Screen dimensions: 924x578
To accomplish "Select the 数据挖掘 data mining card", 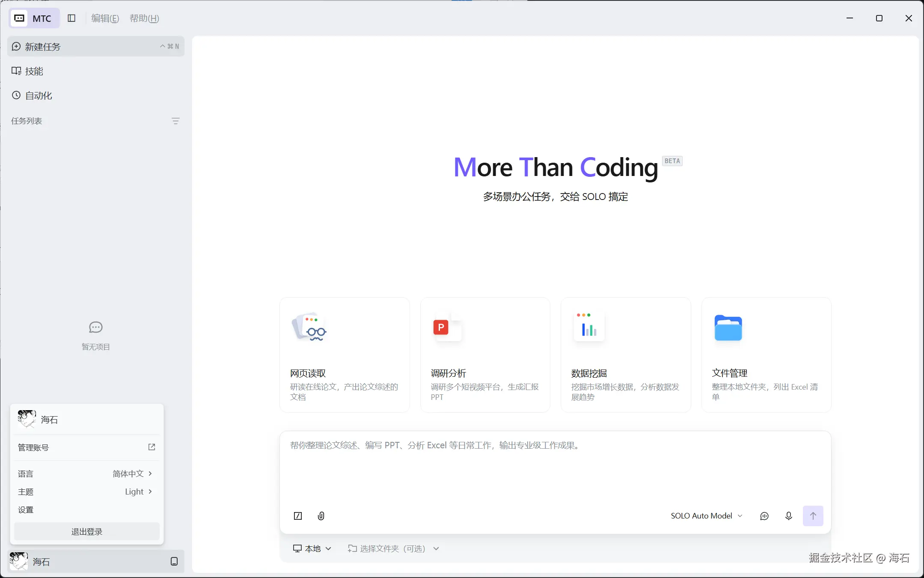I will tap(626, 355).
